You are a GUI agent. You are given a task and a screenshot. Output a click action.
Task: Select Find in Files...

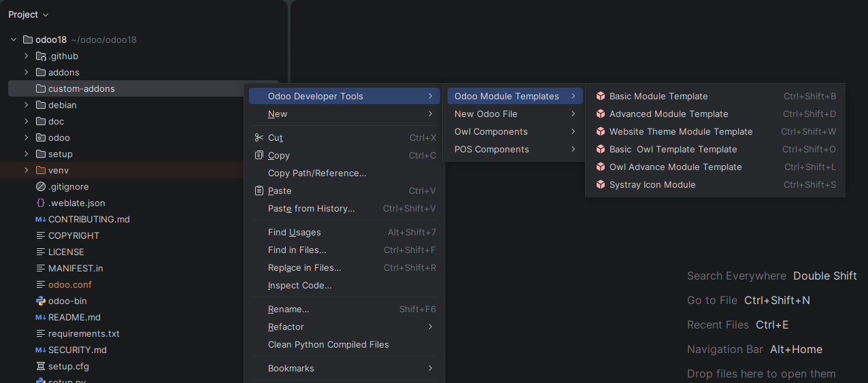(x=344, y=250)
